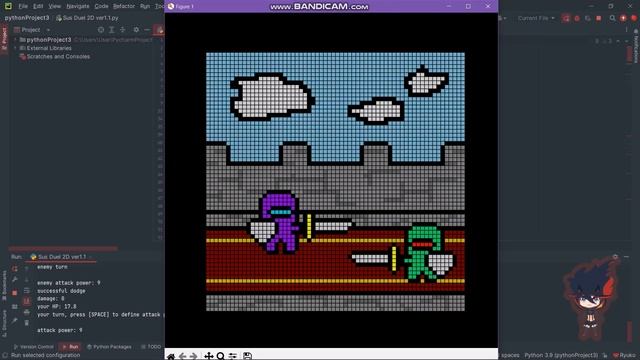The image size is (640, 360).
Task: Hide the Project panel with the minus icon
Action: pos(147,30)
